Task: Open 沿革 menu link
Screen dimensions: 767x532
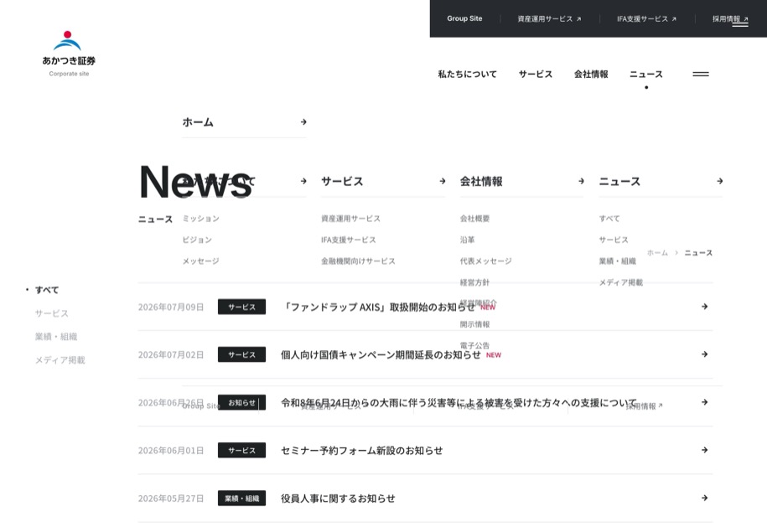Action: click(x=467, y=240)
